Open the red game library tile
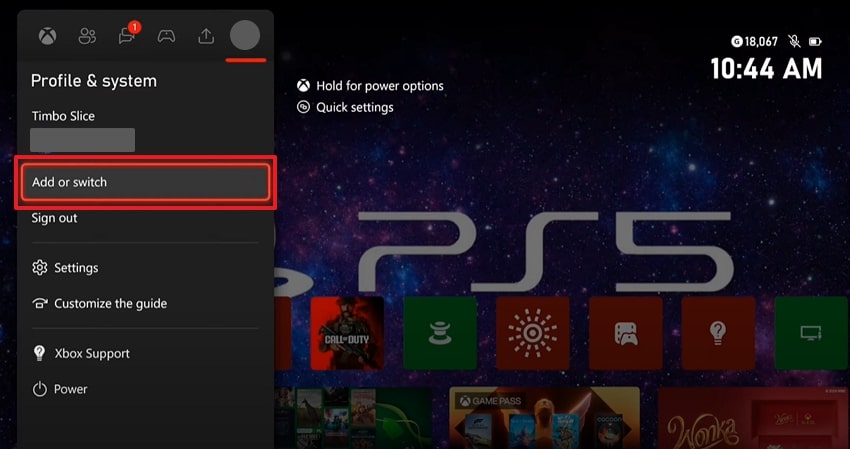This screenshot has width=850, height=449. point(626,333)
